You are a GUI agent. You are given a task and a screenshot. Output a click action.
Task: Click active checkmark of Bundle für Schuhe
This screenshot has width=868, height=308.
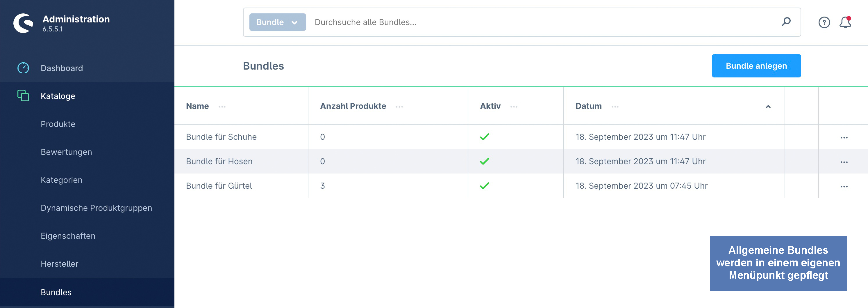click(484, 137)
